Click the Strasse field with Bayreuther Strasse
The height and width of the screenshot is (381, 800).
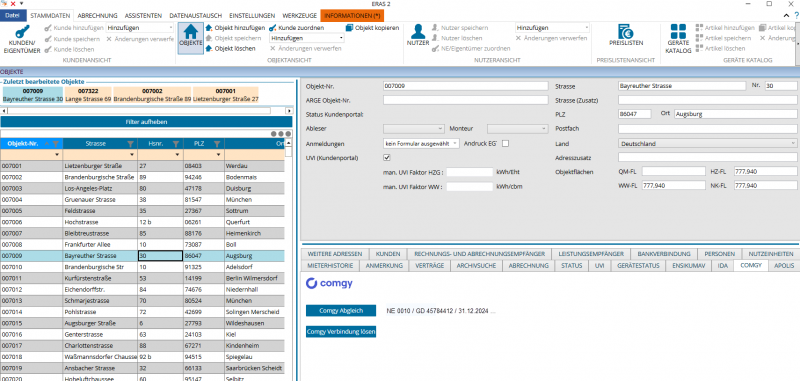682,86
